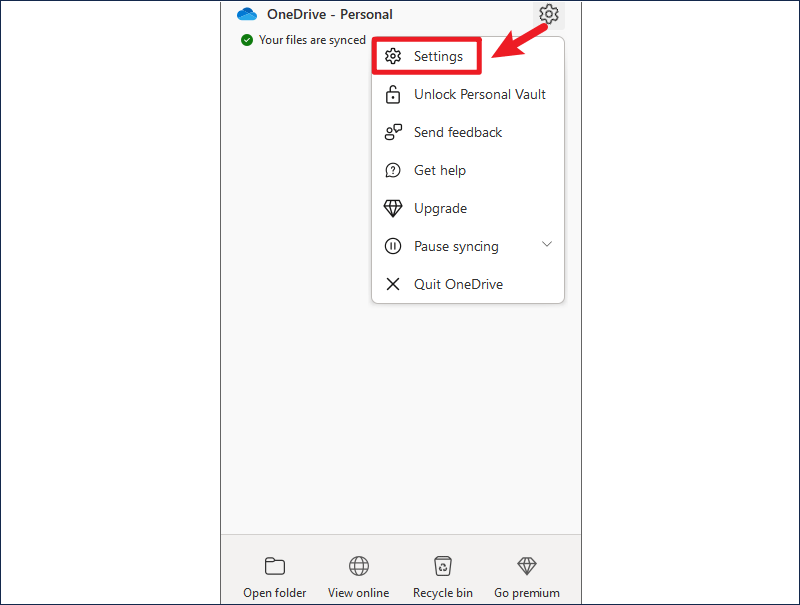
Task: Click the gear icon in the OneDrive header
Action: (x=548, y=14)
